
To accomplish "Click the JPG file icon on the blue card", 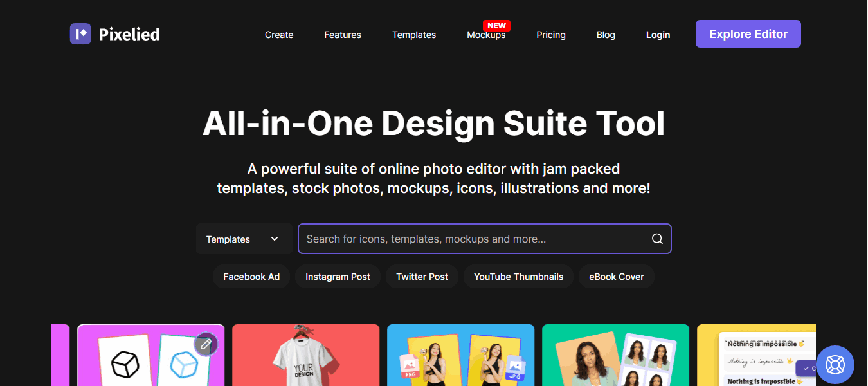I will [x=515, y=366].
